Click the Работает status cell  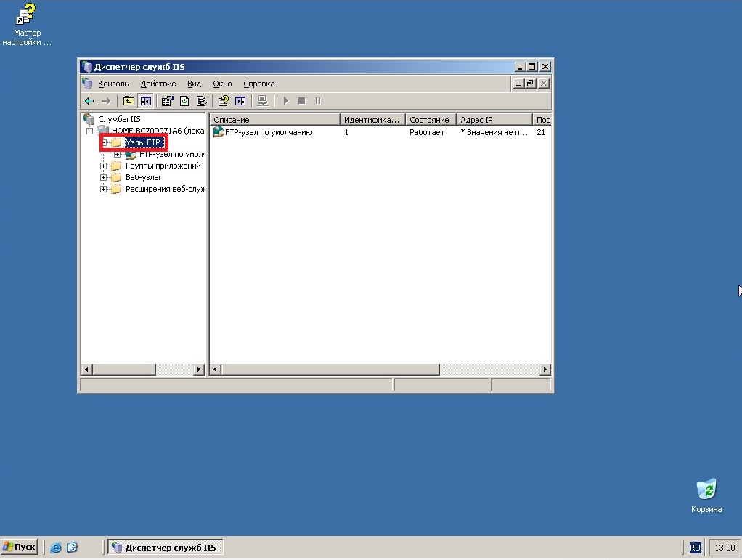pos(427,132)
